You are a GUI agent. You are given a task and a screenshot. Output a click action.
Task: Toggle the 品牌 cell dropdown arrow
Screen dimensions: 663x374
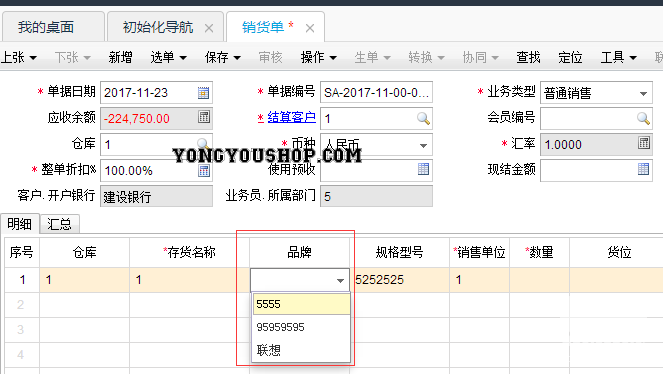(340, 281)
